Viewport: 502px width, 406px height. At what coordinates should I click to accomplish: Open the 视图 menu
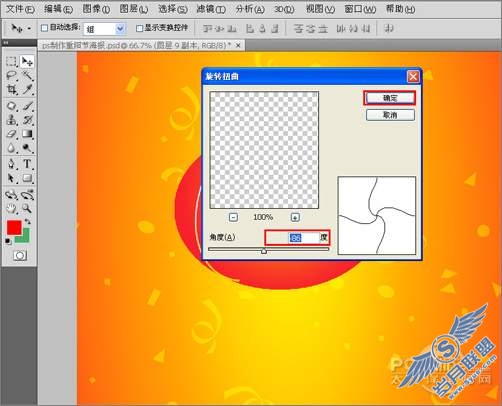point(320,9)
